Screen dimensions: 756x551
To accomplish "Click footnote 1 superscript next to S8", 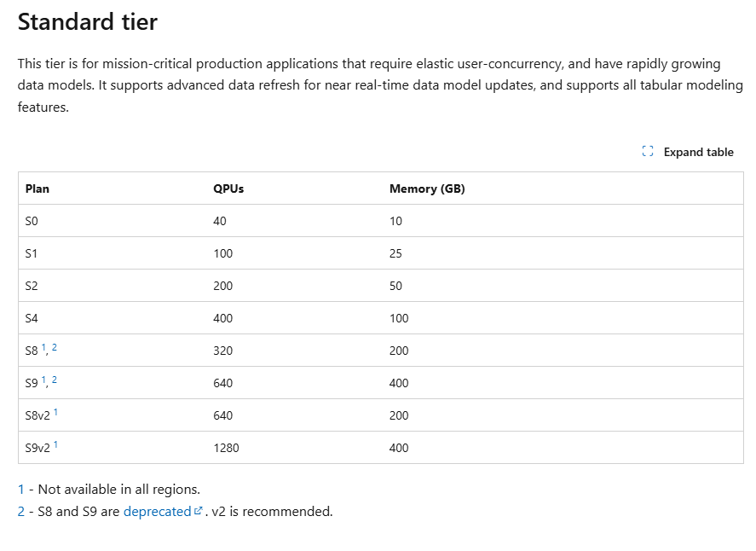I will click(x=43, y=348).
